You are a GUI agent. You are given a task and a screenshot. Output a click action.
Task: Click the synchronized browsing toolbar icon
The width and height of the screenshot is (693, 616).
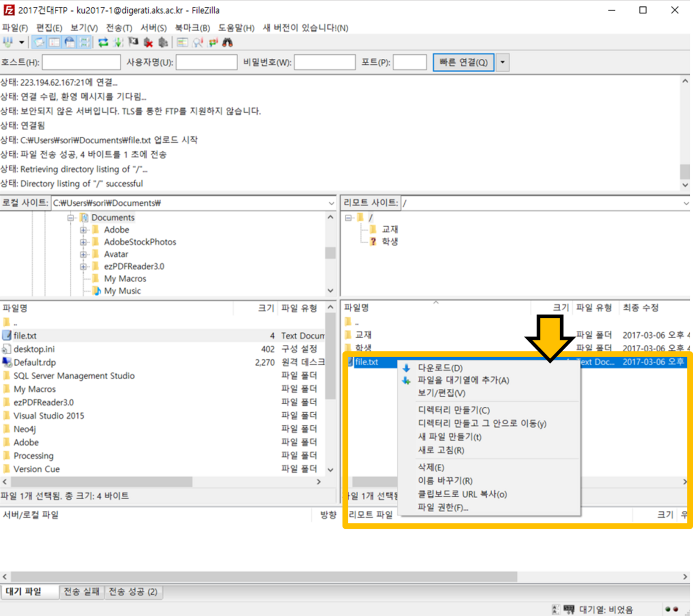[213, 42]
